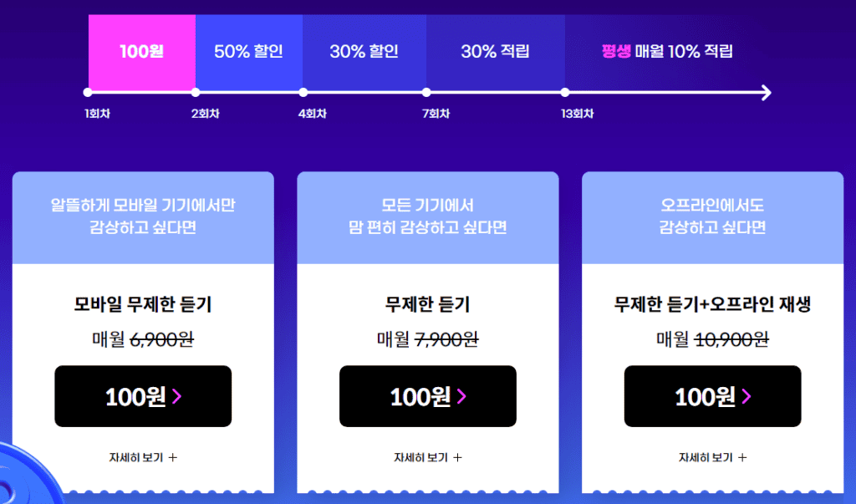
Task: Click the 2회차 timeline dot
Action: [196, 93]
